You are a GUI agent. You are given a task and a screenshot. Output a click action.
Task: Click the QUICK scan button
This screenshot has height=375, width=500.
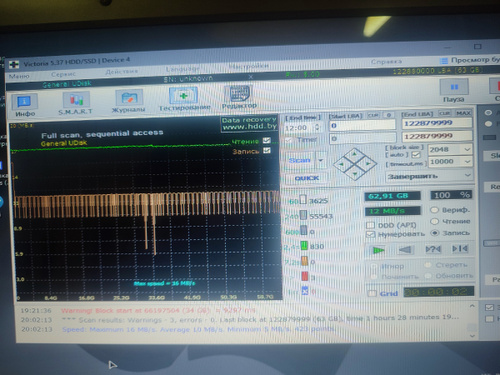(x=307, y=178)
